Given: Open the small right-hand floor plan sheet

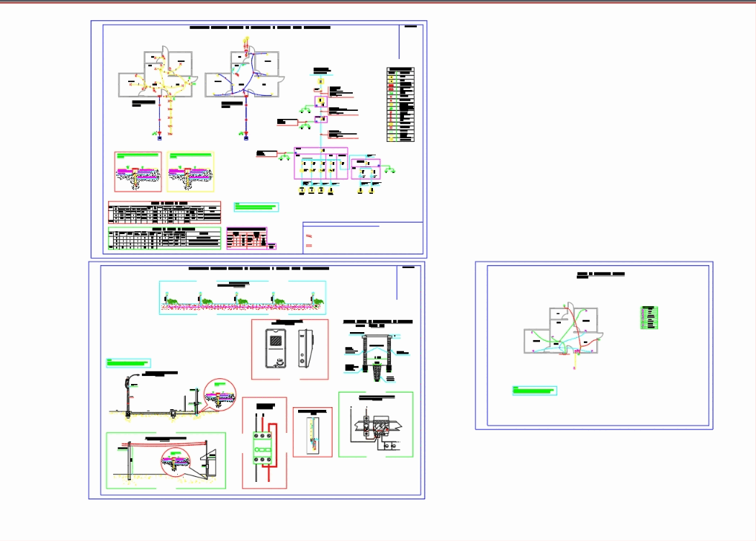Looking at the screenshot, I should click(594, 346).
